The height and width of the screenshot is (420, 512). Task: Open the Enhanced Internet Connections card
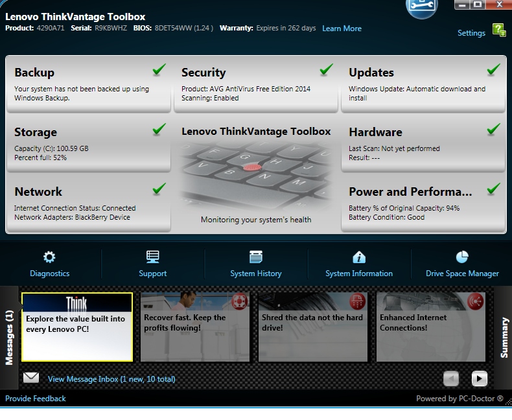point(431,327)
